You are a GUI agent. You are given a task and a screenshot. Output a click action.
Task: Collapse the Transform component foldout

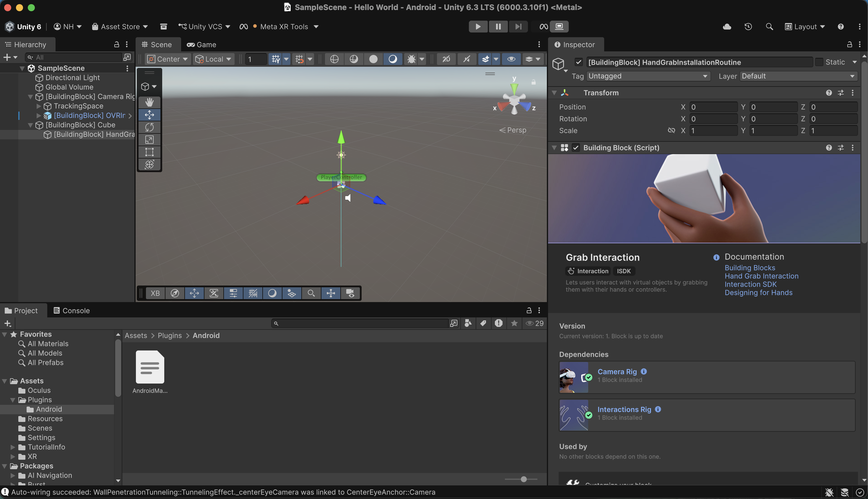(x=554, y=93)
